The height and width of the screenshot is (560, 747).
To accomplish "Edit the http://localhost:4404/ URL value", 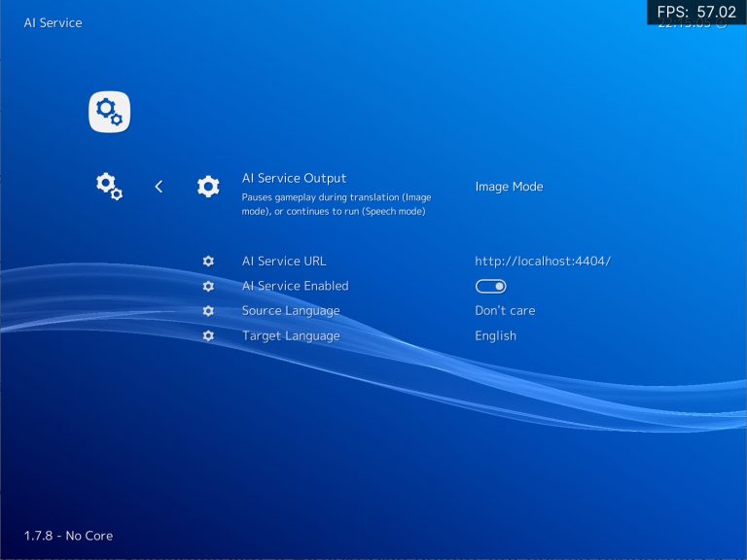I will pos(543,262).
